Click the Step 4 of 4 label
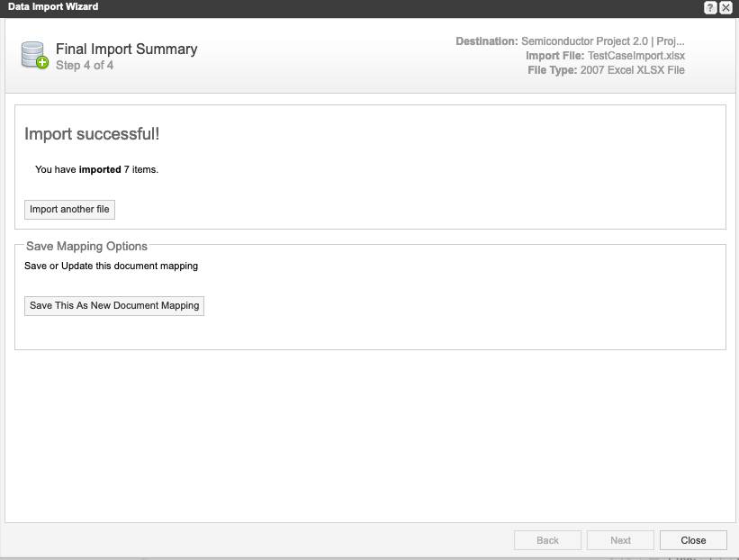Viewport: 739px width, 560px height. click(x=85, y=66)
